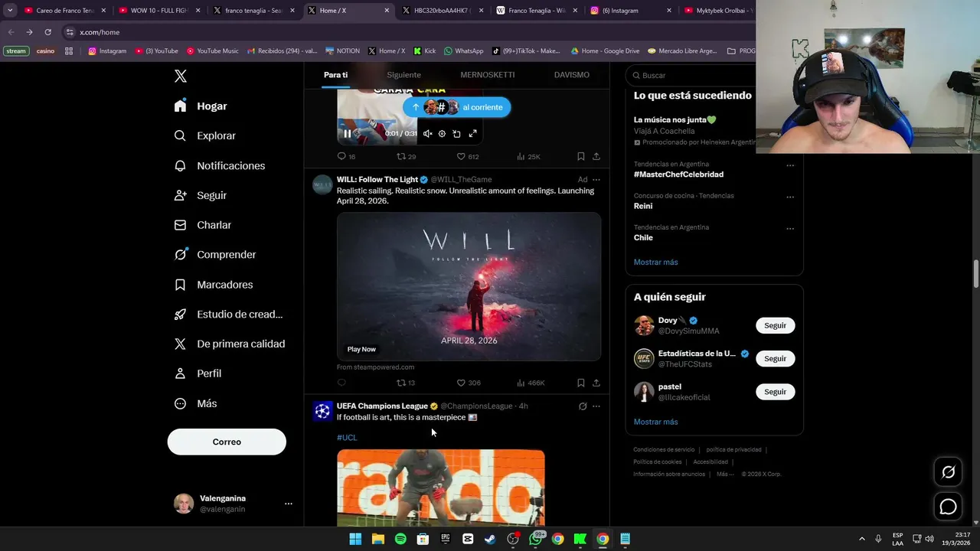
Task: Click the Seguir person icon in sidebar
Action: (x=180, y=195)
